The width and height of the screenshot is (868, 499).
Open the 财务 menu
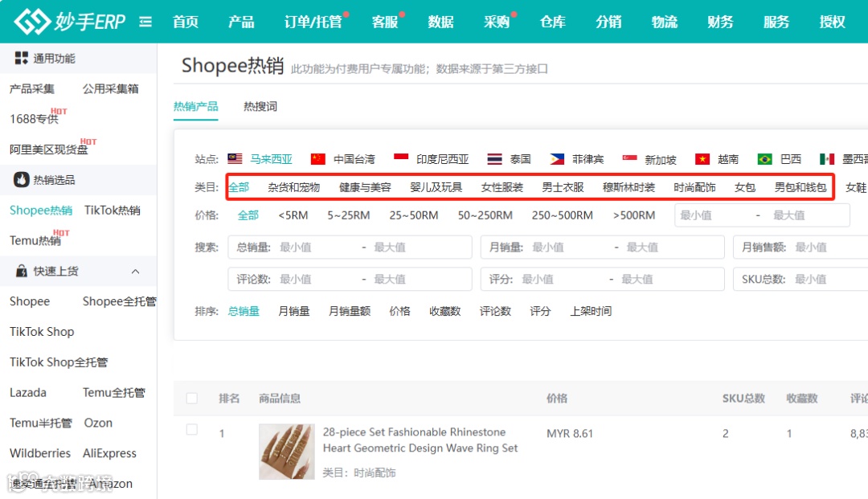tap(720, 22)
